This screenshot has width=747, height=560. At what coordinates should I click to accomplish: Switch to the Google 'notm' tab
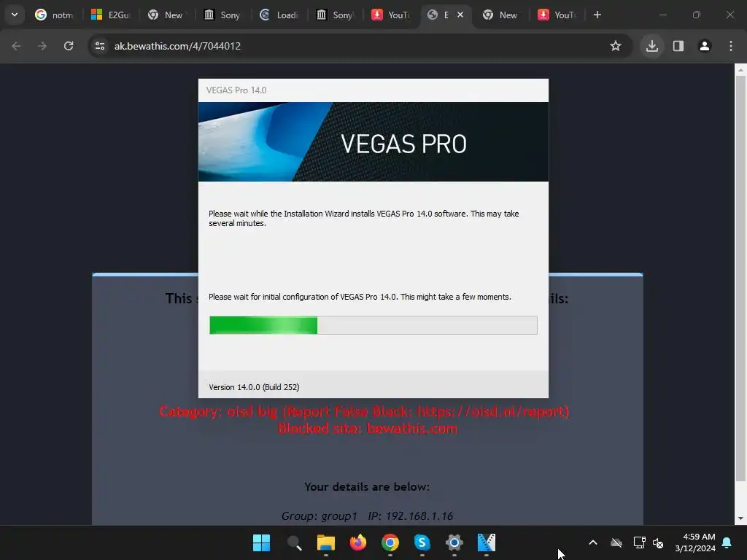click(54, 15)
